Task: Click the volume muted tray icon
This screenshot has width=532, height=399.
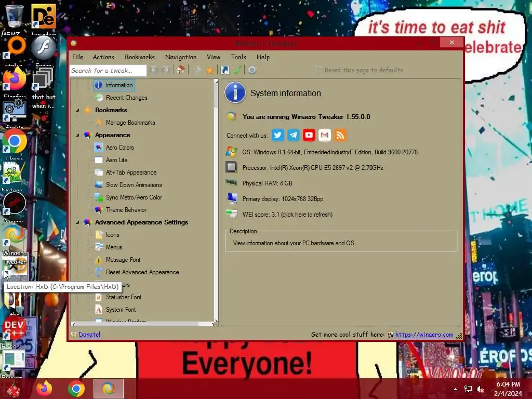Action: pyautogui.click(x=481, y=390)
